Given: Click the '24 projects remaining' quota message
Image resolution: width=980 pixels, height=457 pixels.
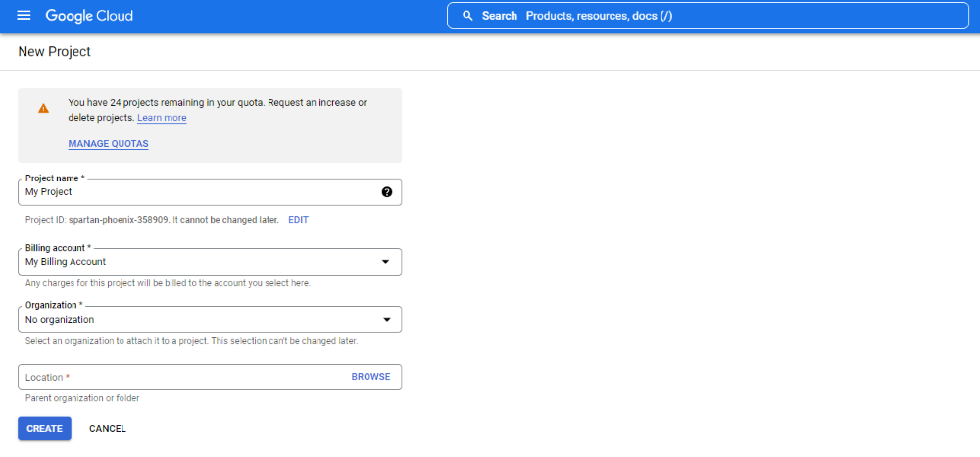Looking at the screenshot, I should tap(218, 110).
